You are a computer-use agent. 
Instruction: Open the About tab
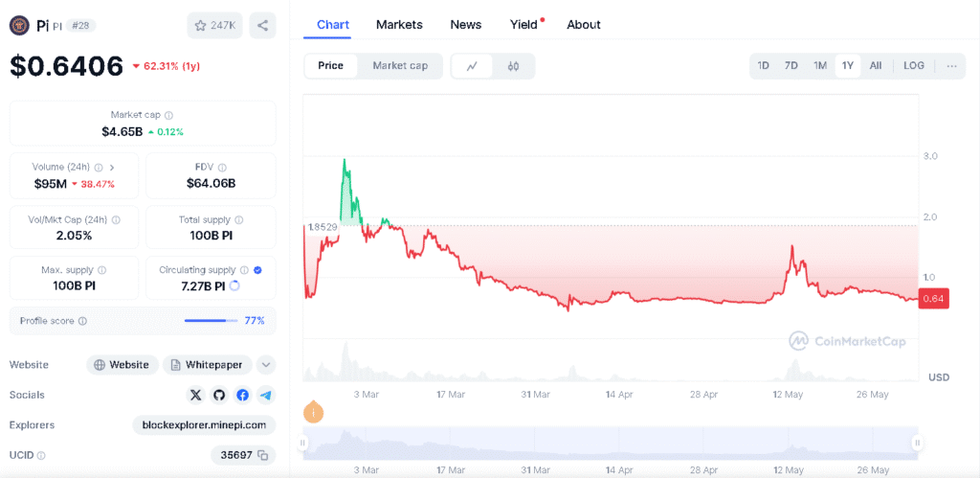pyautogui.click(x=584, y=25)
